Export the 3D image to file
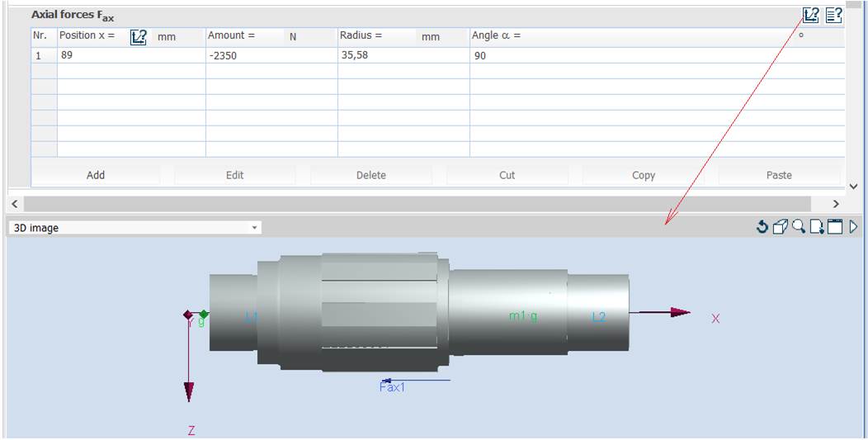Screen dimensions: 868x440 point(817,227)
